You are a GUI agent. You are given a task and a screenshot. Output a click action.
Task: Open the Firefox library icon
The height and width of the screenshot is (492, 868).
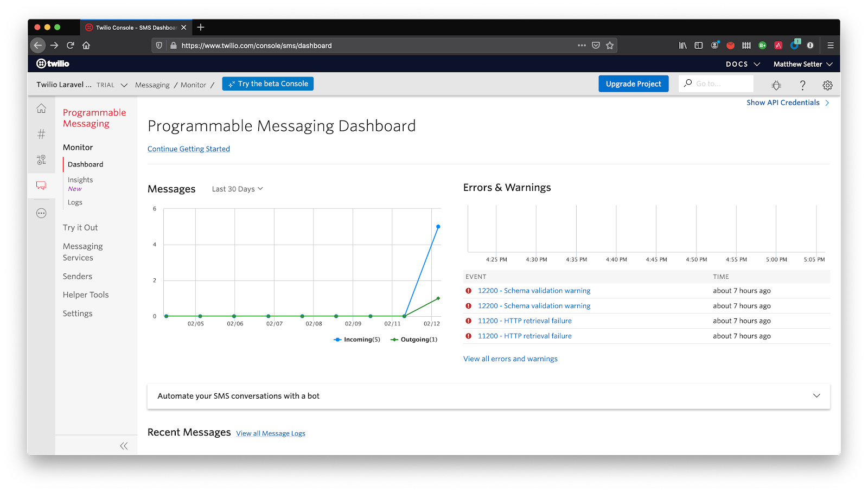[x=683, y=46]
